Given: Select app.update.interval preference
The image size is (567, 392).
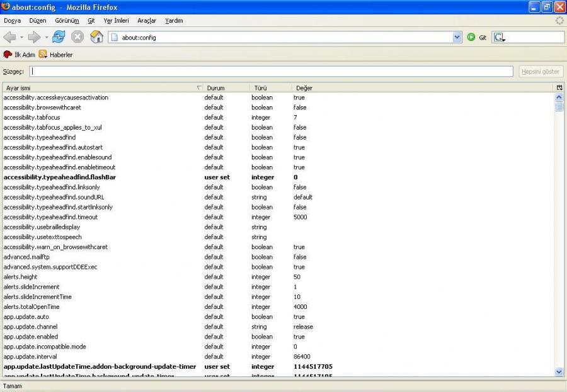Looking at the screenshot, I should (x=278, y=357).
